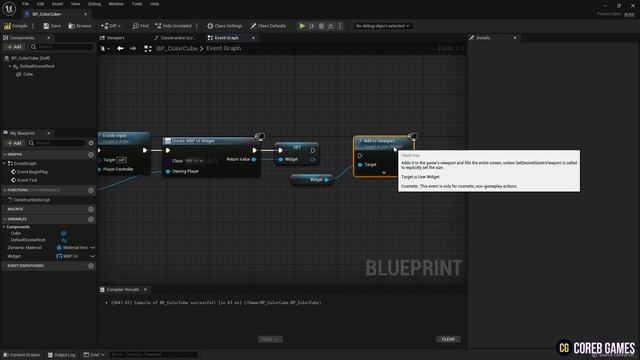The image size is (640, 360).
Task: Click the Add button in the Components panel
Action: tap(14, 47)
